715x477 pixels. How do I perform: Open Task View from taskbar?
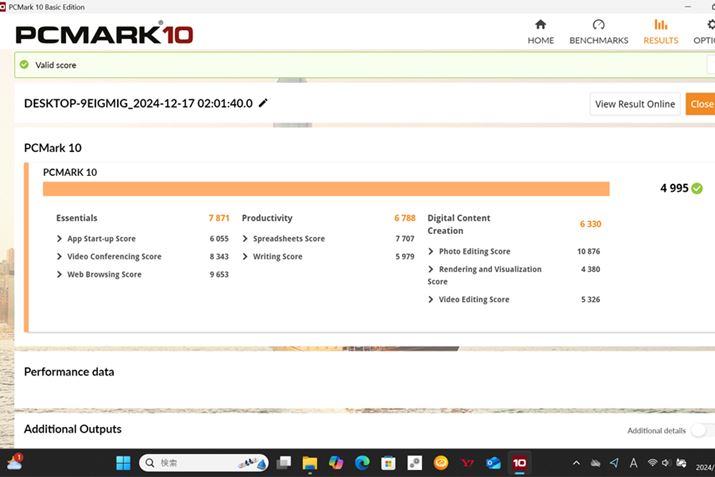(284, 463)
